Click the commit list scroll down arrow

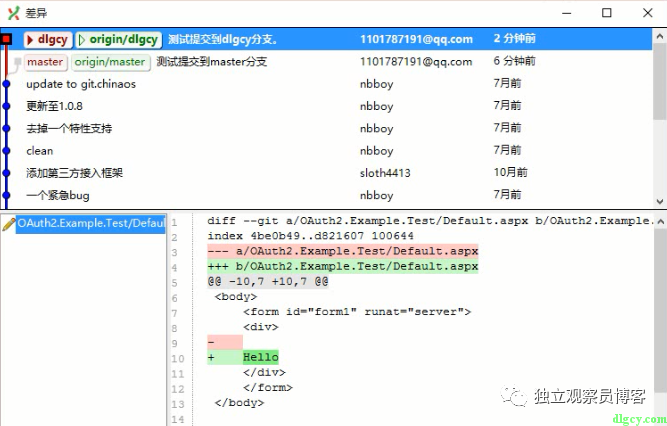point(660,201)
